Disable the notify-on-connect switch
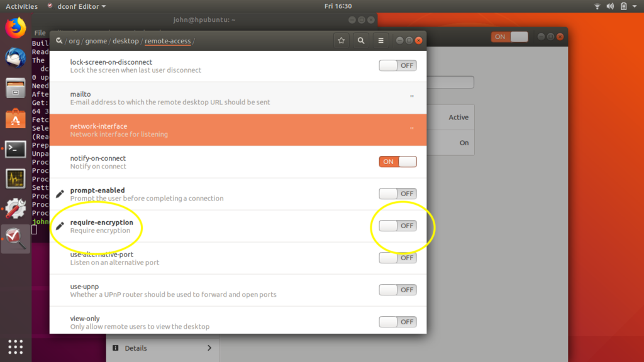 [x=397, y=162]
